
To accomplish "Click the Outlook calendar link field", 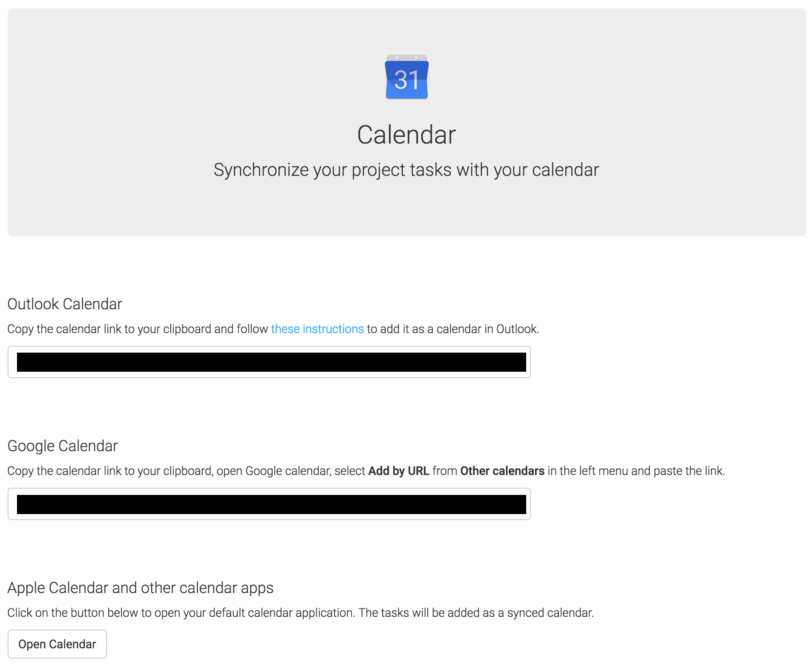I will click(x=269, y=362).
